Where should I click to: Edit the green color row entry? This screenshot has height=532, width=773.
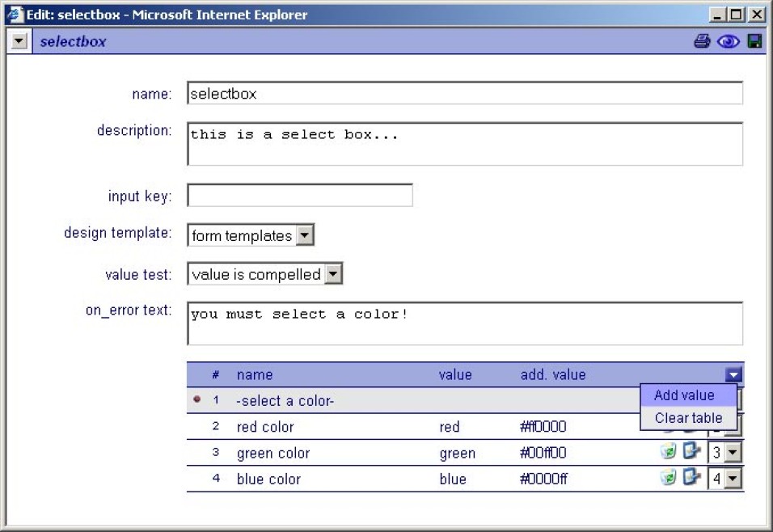[x=691, y=451]
